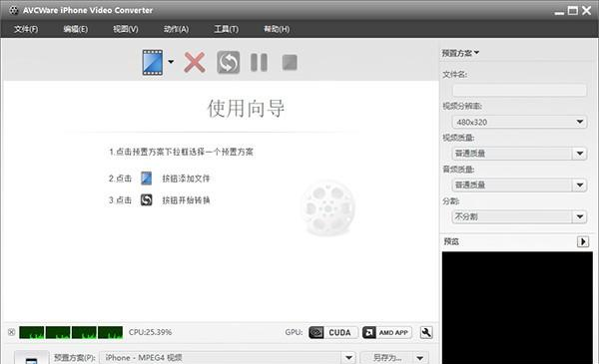Click the 另存为... save as button
The width and height of the screenshot is (599, 364).
coord(387,358)
